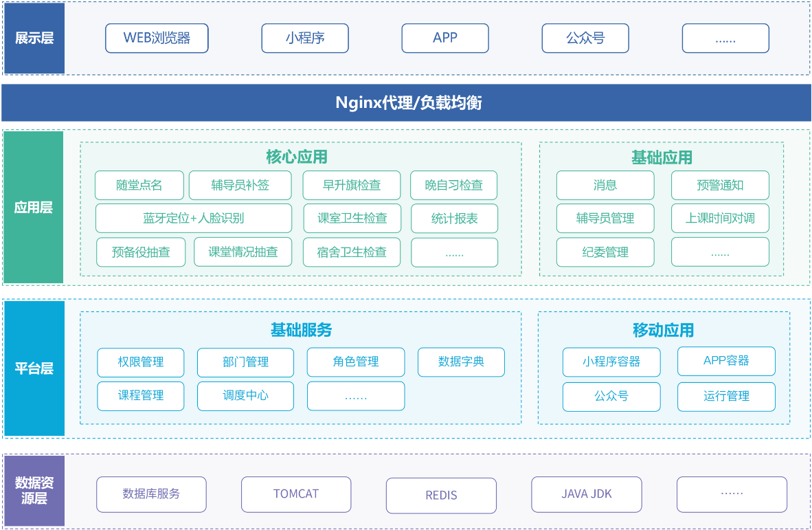Select the 宿舍卫生检查 item
Screen dimensions: 812x530
[352, 252]
